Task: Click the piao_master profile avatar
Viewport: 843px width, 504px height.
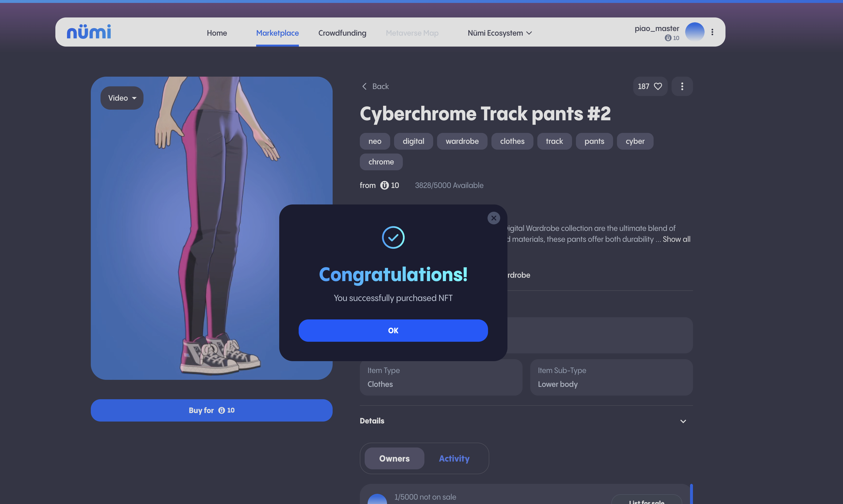Action: (x=694, y=32)
